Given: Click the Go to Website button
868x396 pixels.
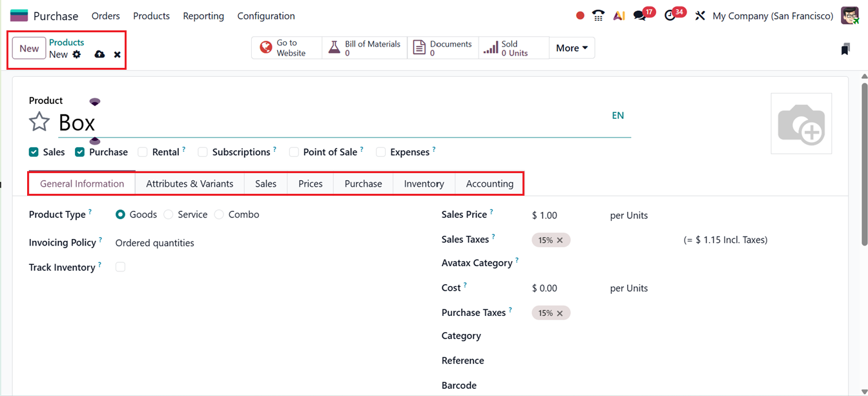Looking at the screenshot, I should (x=286, y=47).
